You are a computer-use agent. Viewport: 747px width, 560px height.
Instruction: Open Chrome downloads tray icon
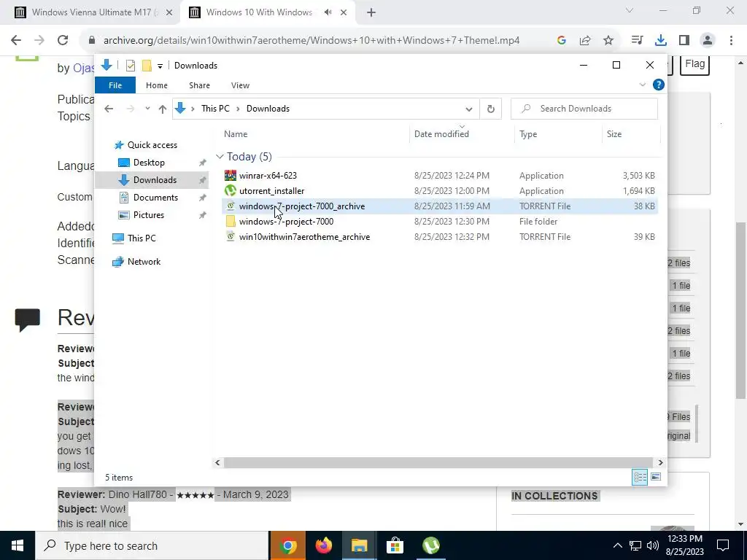point(660,41)
